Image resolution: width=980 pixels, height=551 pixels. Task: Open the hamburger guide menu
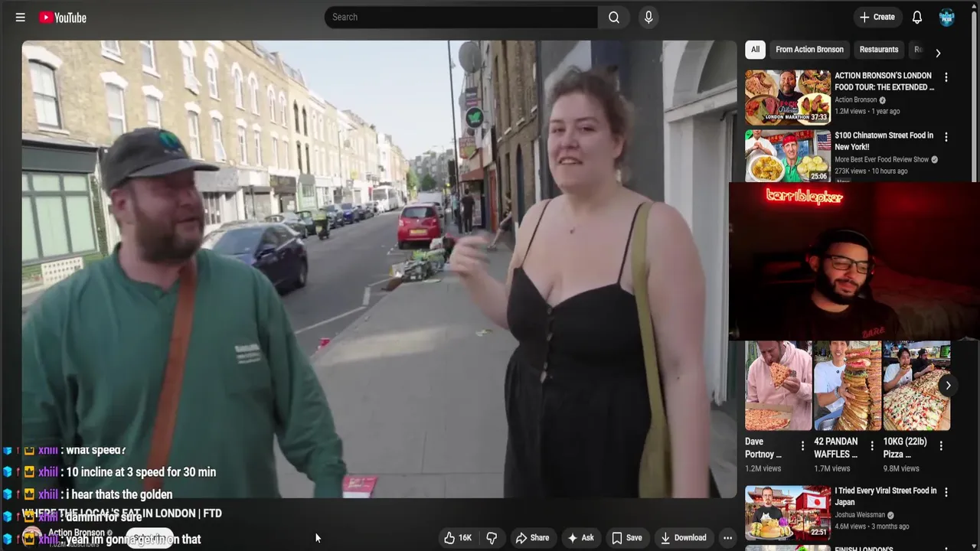21,17
